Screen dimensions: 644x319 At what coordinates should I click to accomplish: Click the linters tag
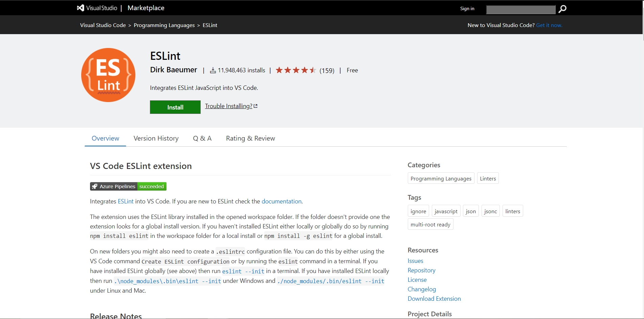513,211
